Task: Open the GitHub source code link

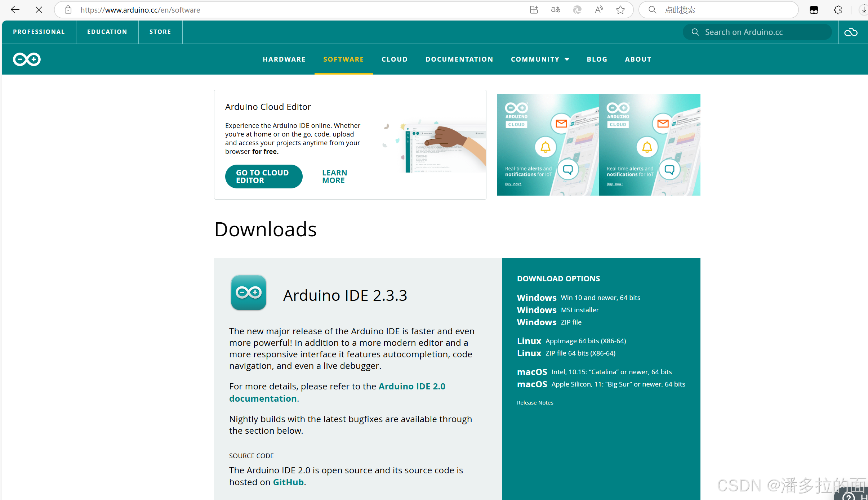Action: click(288, 482)
